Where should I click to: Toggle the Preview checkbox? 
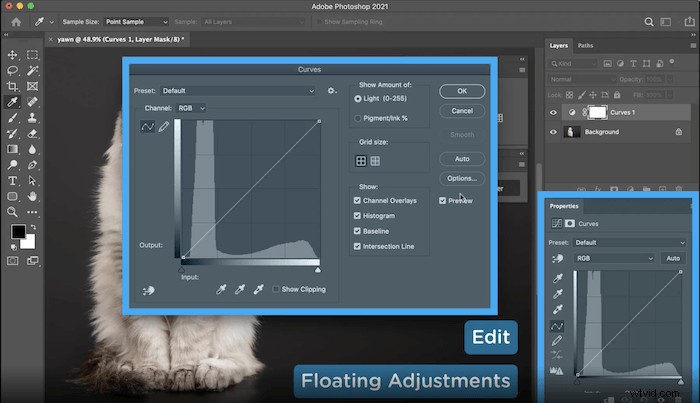click(442, 201)
